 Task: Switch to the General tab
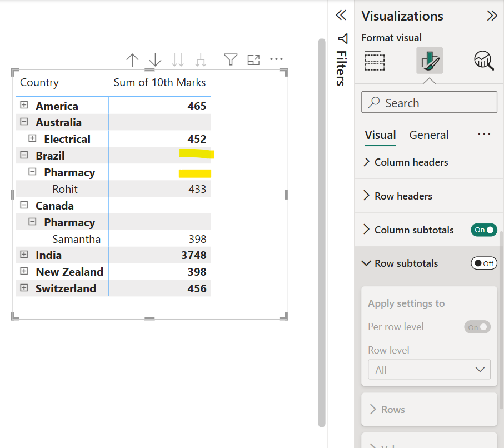coord(428,135)
